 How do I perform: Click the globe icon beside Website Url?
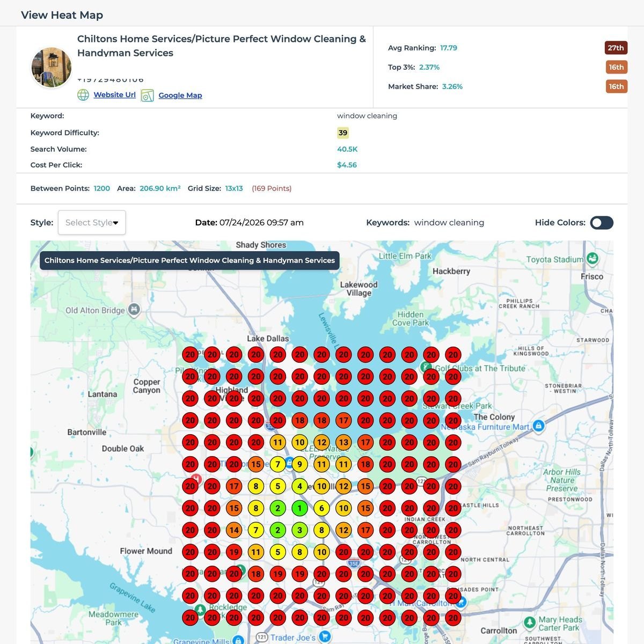[x=83, y=95]
